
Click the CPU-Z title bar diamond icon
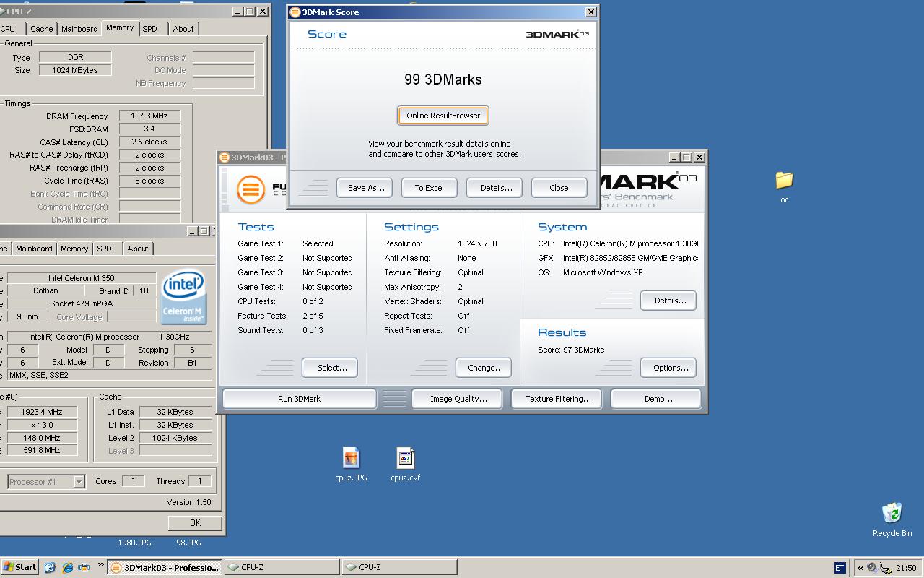(1, 12)
